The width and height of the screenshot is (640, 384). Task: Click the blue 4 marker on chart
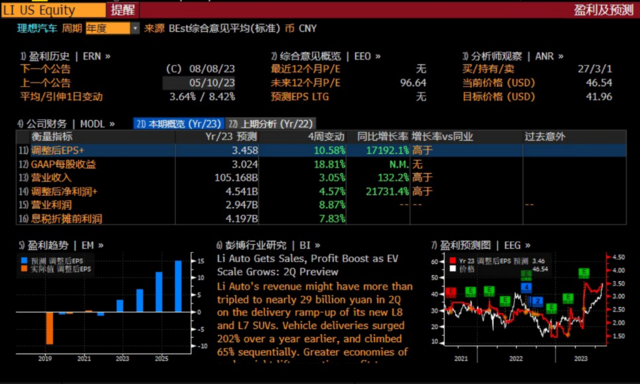526,287
